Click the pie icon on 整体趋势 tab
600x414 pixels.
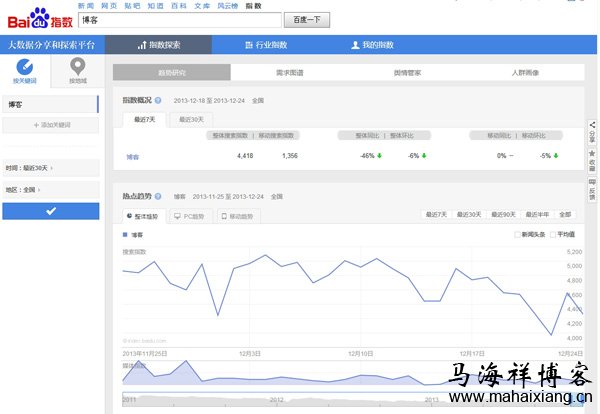pyautogui.click(x=129, y=216)
